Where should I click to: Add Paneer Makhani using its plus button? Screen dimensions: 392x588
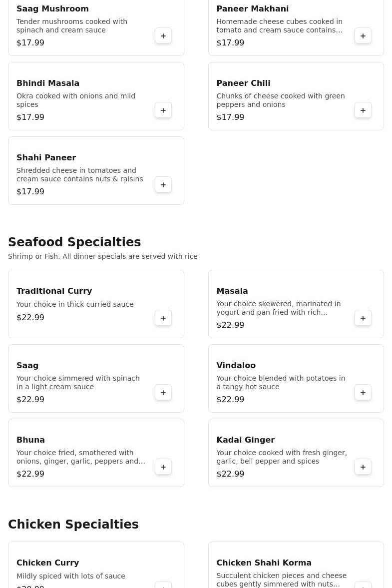pyautogui.click(x=363, y=36)
